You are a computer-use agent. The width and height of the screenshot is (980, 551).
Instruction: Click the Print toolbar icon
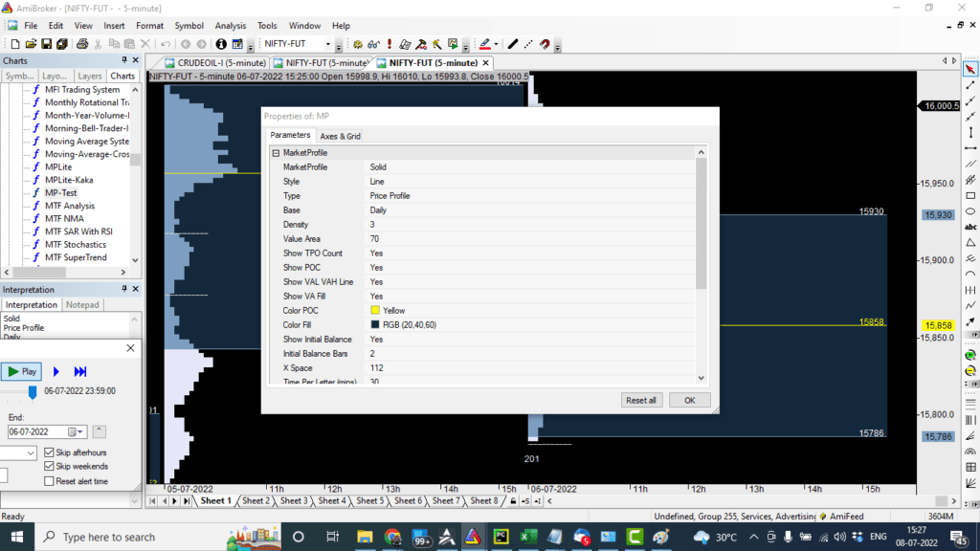[x=82, y=44]
